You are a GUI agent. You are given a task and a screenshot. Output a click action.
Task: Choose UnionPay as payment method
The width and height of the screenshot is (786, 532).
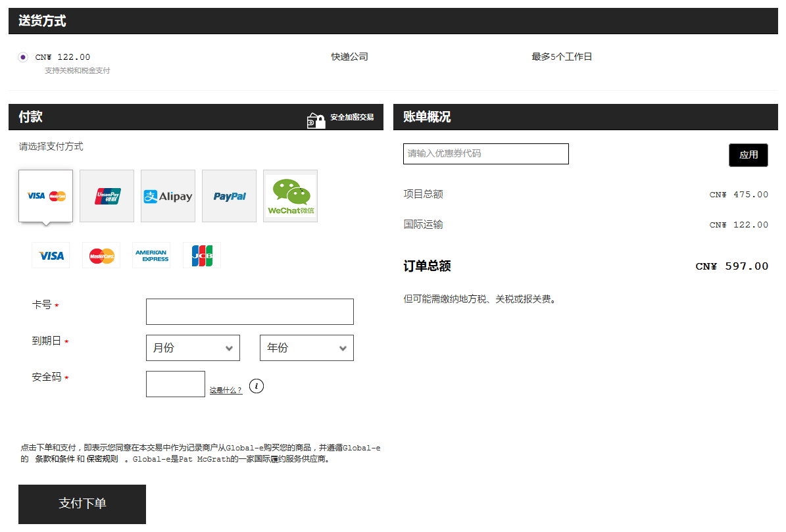click(107, 196)
